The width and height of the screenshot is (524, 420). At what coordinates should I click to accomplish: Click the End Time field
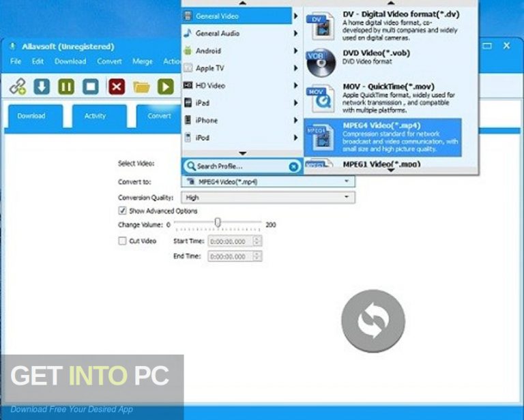click(x=230, y=256)
